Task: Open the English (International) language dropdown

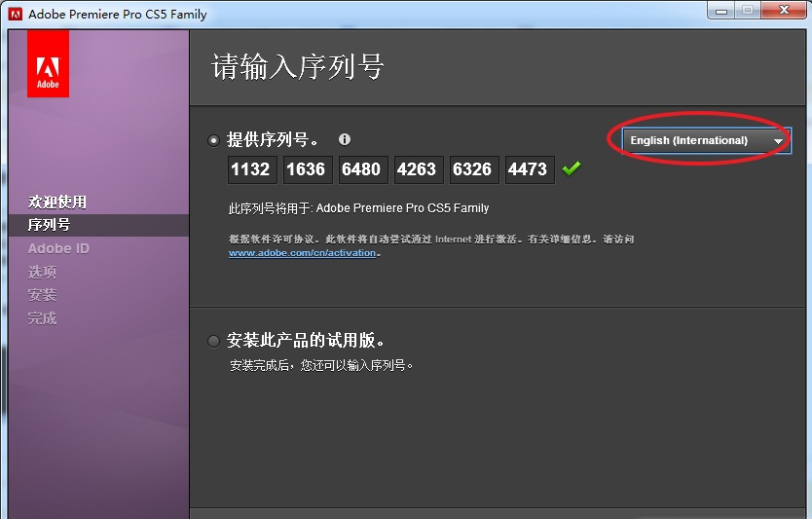Action: (x=706, y=140)
